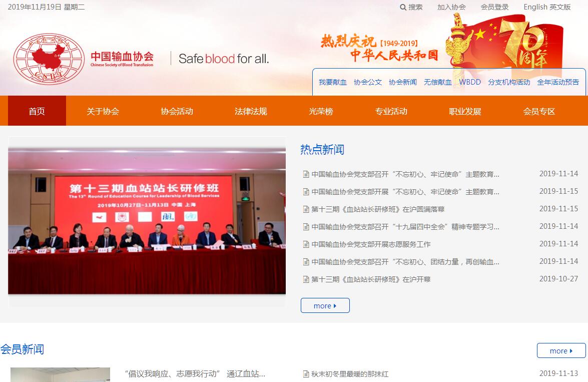Image resolution: width=588 pixels, height=382 pixels.
Task: Open news 第十三期血站站长研修班在沪圆满落幕
Action: point(378,209)
